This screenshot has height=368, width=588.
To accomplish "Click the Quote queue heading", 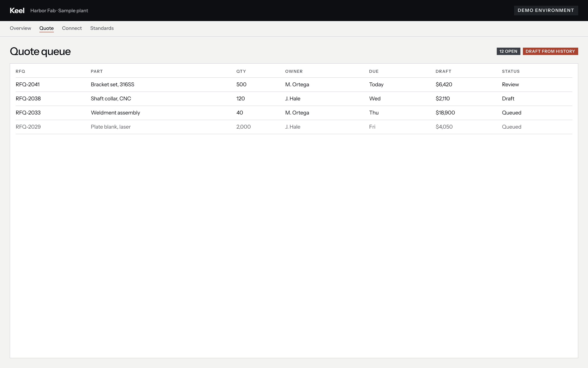I will click(40, 51).
